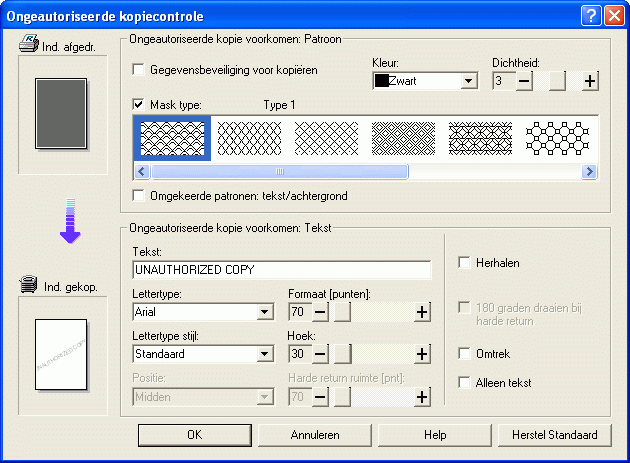Screen dimensions: 630x463
Task: Choose the second mask pattern thumbnail
Action: (250, 140)
